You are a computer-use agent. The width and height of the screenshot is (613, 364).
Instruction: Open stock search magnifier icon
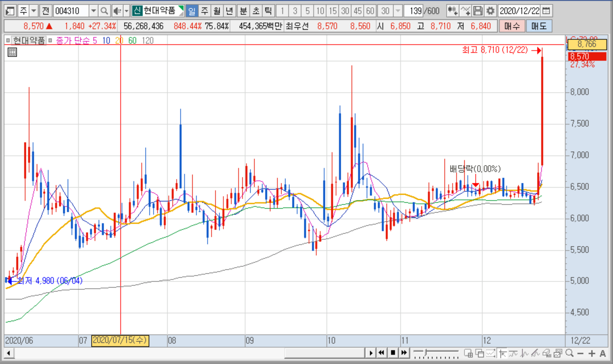[x=104, y=11]
